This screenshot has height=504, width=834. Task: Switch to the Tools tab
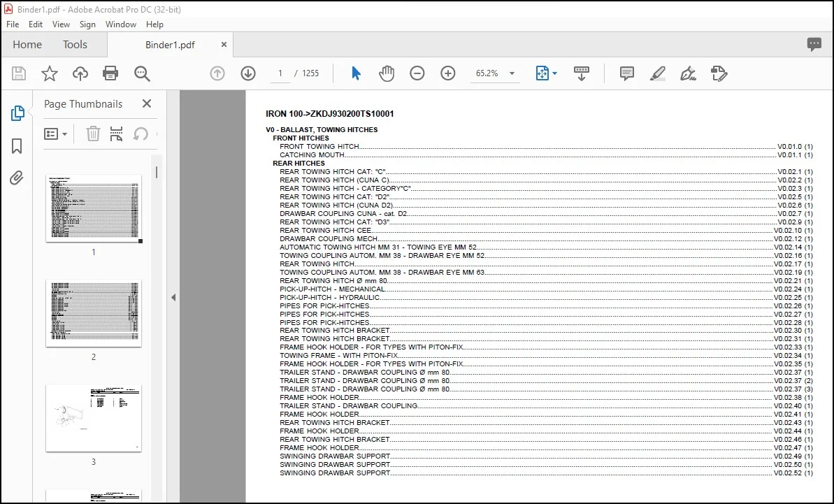point(75,45)
